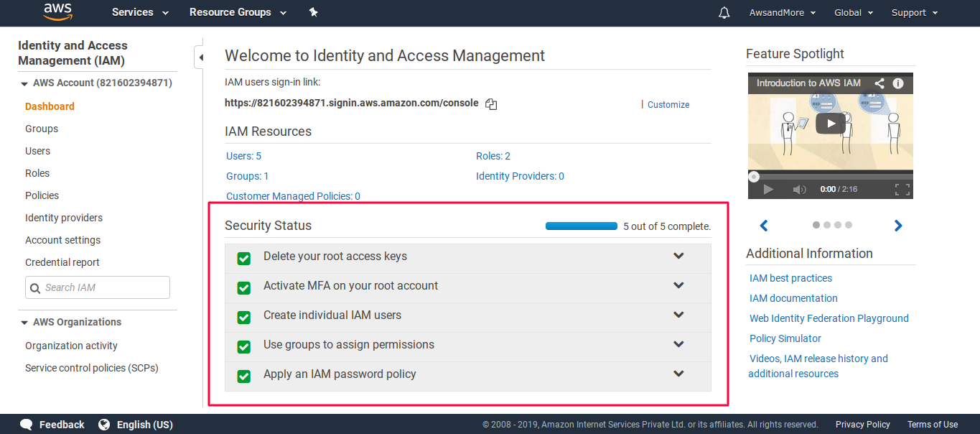Click the small play control below video
Screen dimensions: 980x434
[x=768, y=190]
